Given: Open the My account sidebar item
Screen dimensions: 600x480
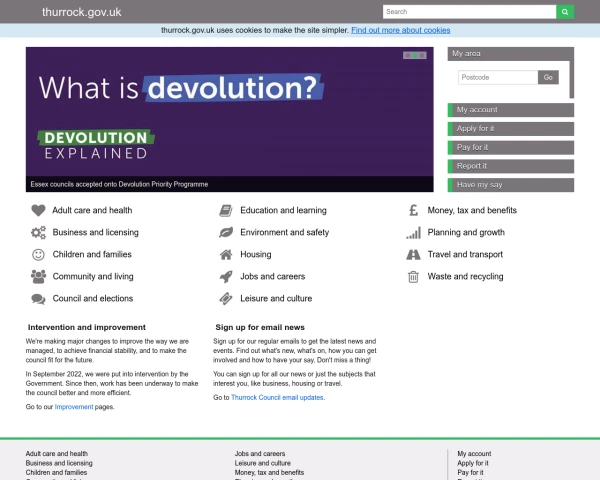Looking at the screenshot, I should point(511,110).
